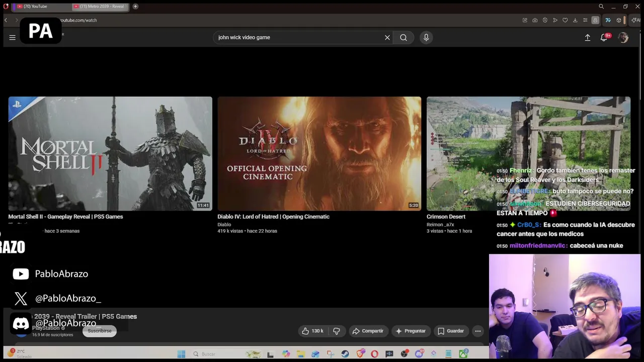Go back with browser back arrow
The image size is (644, 362).
(x=6, y=20)
